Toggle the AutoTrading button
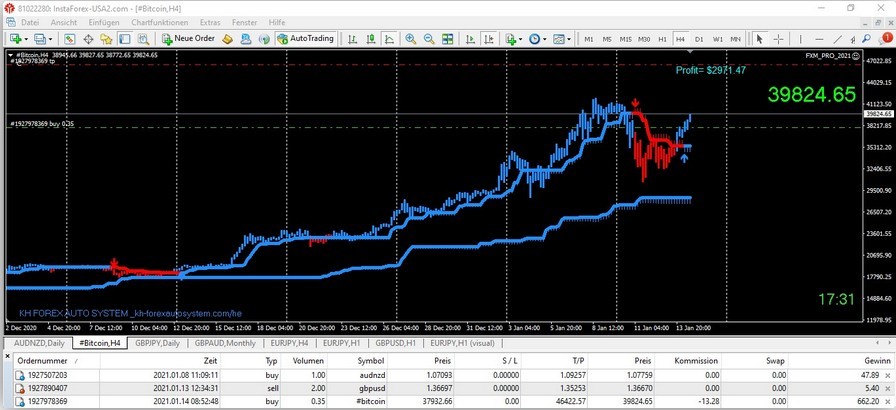Image resolution: width=896 pixels, height=410 pixels. point(305,39)
